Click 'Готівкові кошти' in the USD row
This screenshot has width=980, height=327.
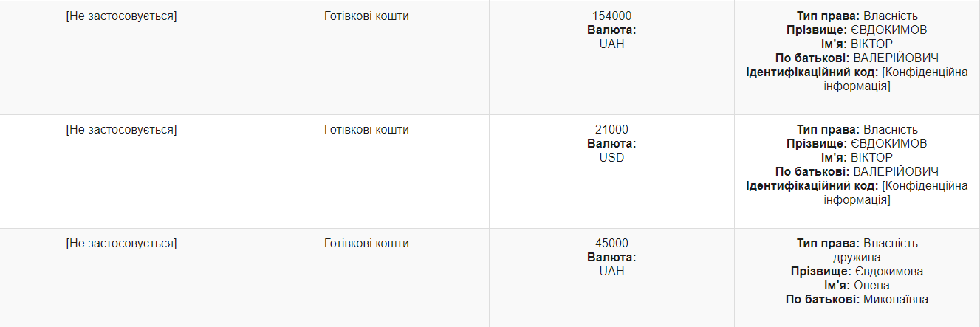click(x=366, y=130)
